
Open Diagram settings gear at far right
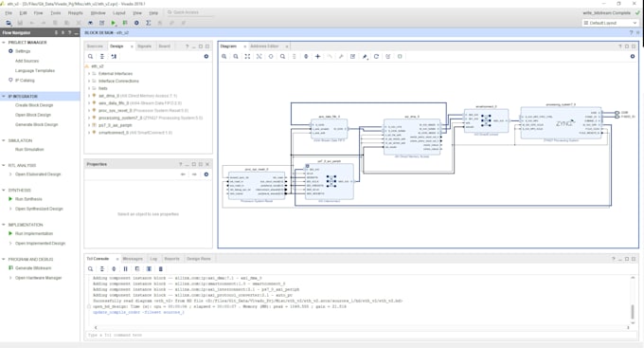point(633,56)
